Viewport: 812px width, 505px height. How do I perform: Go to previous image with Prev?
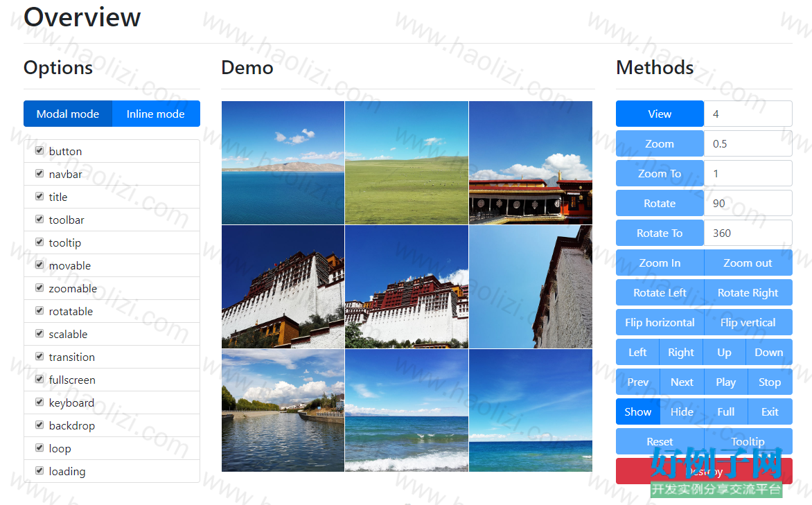(638, 382)
